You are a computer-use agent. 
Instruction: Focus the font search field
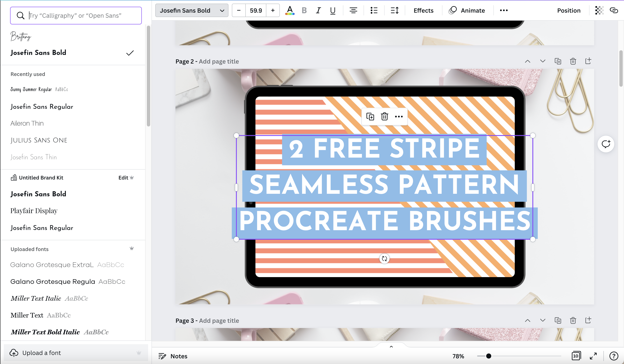pos(76,16)
